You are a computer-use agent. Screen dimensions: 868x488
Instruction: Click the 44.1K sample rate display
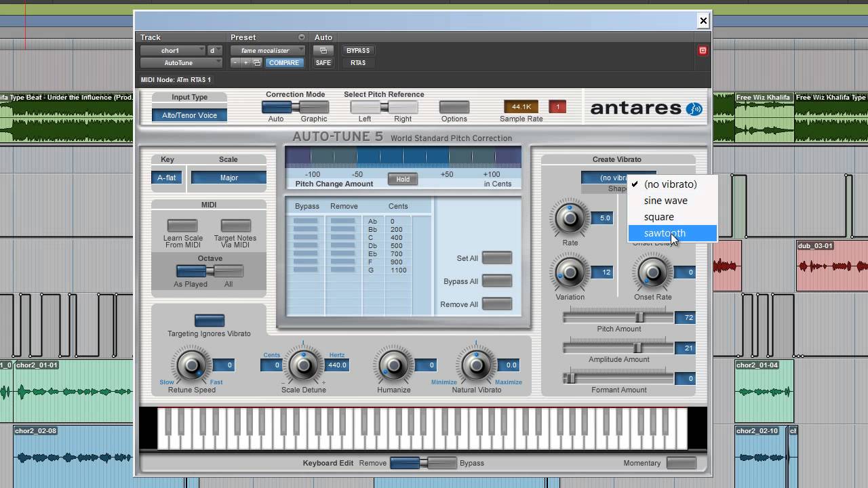pos(521,106)
